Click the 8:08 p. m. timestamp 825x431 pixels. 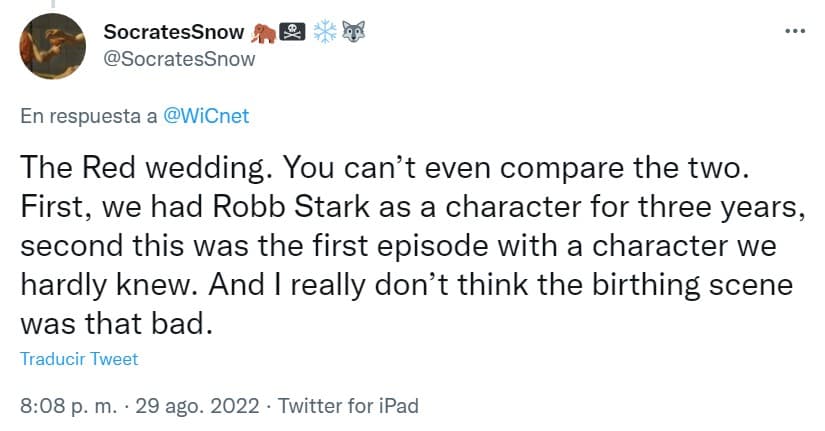(64, 406)
